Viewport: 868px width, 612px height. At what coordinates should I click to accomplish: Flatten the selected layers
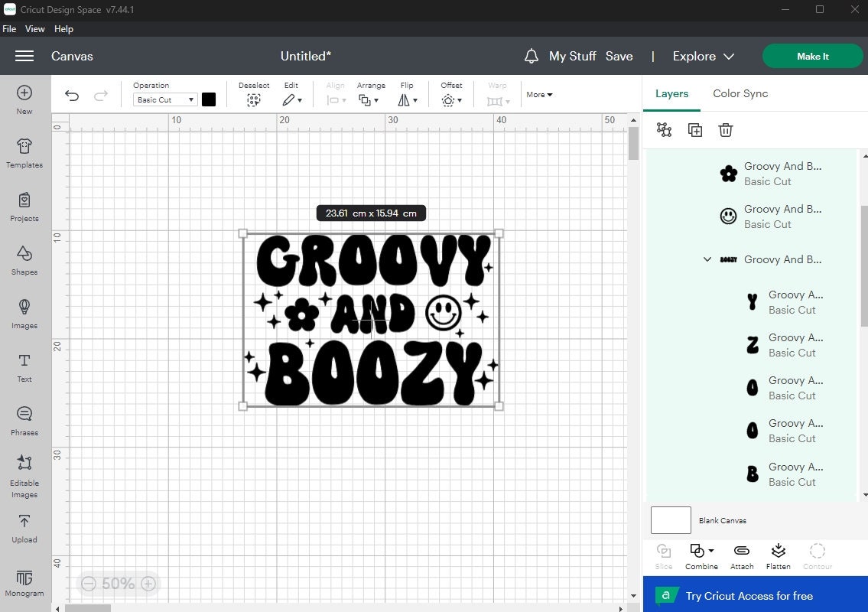pos(778,555)
